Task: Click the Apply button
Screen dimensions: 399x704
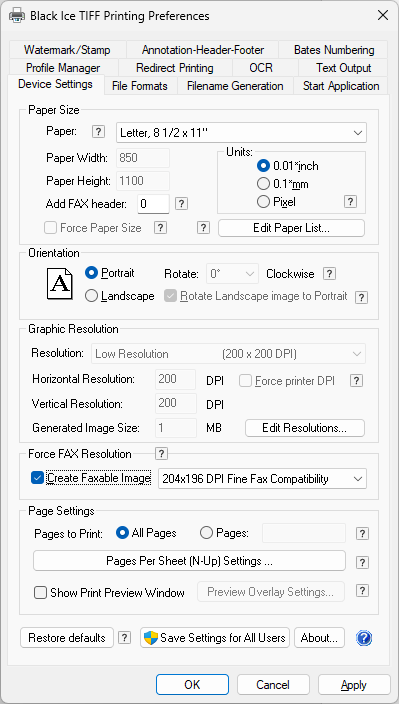Action: pos(354,685)
